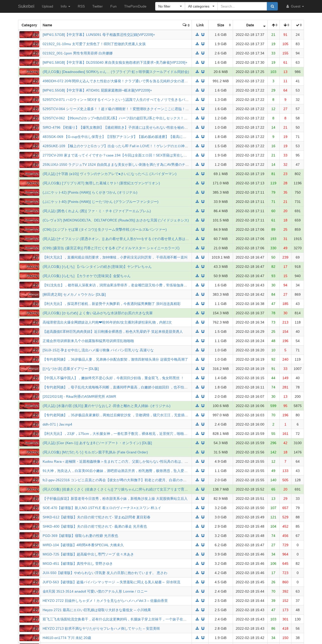Click the 599 seeders count cell
The width and height of the screenshot is (322, 644).
click(x=273, y=406)
